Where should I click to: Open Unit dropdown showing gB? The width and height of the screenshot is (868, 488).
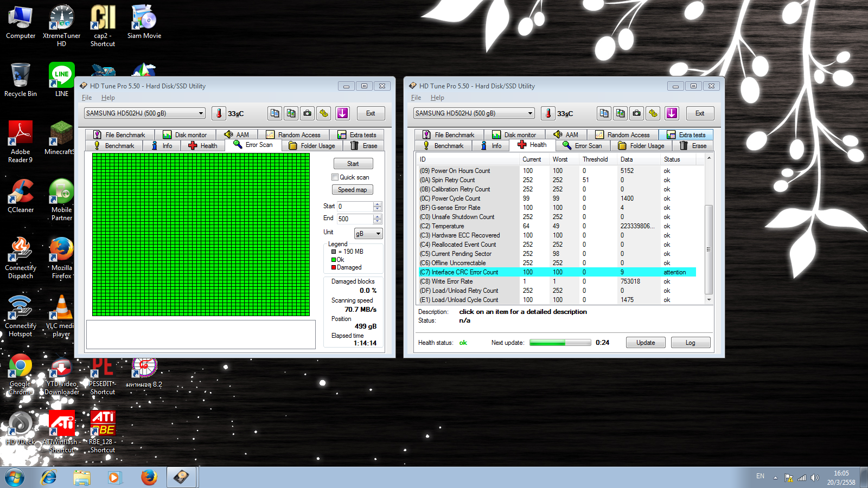point(368,234)
